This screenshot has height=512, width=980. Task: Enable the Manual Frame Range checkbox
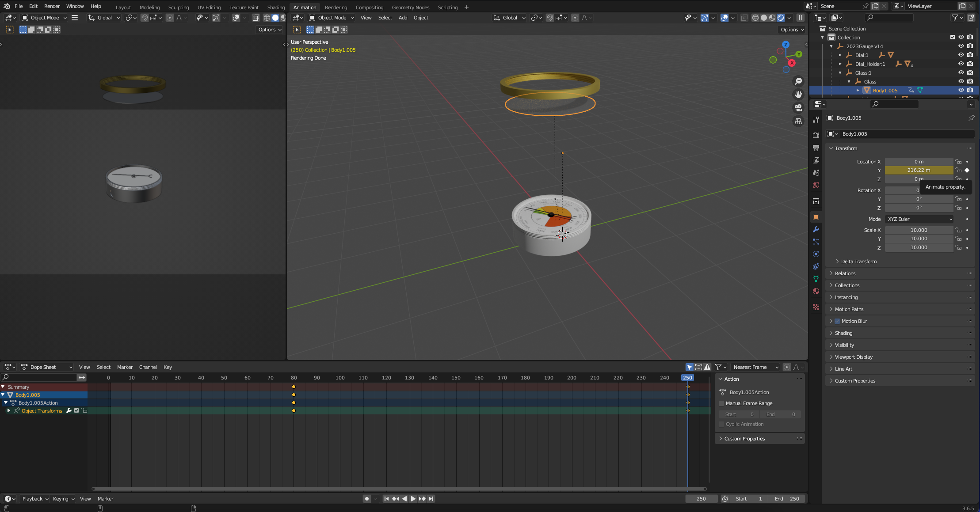(722, 403)
